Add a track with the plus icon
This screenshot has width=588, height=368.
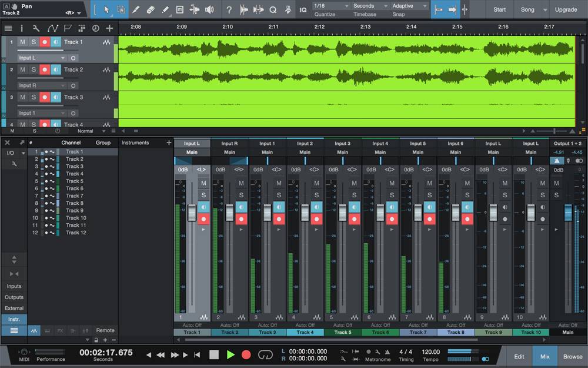tap(109, 28)
